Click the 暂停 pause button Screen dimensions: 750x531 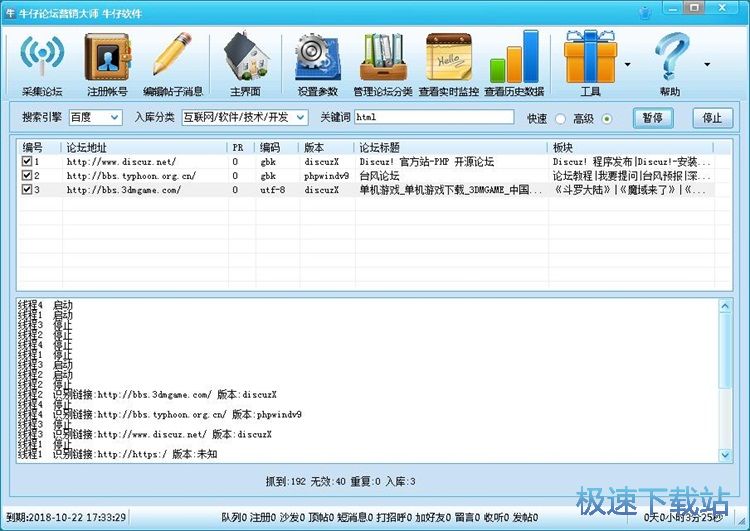click(x=653, y=118)
